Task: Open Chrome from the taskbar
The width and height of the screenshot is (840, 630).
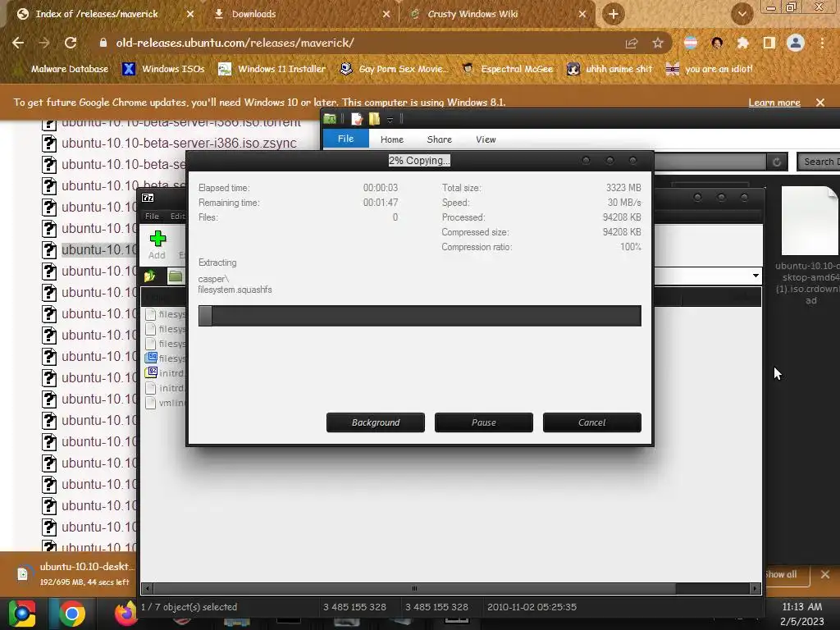Action: (72, 614)
